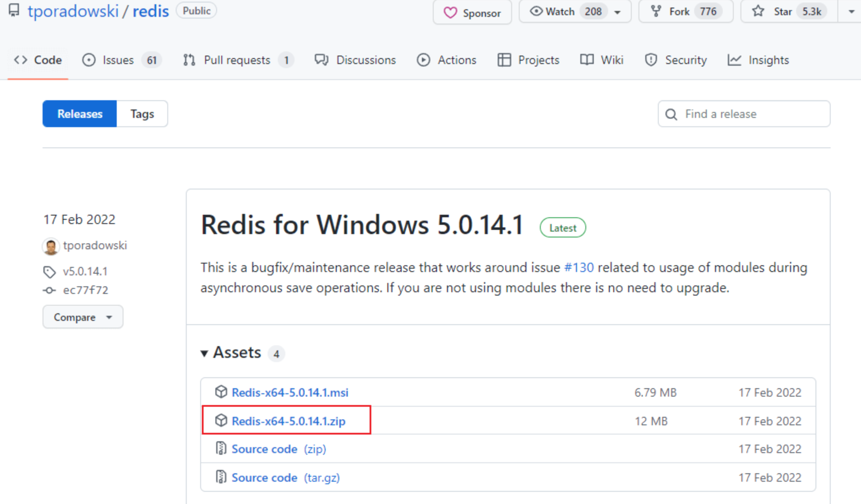This screenshot has width=861, height=504.
Task: Open the dropdown arrow next to Star
Action: tap(850, 12)
